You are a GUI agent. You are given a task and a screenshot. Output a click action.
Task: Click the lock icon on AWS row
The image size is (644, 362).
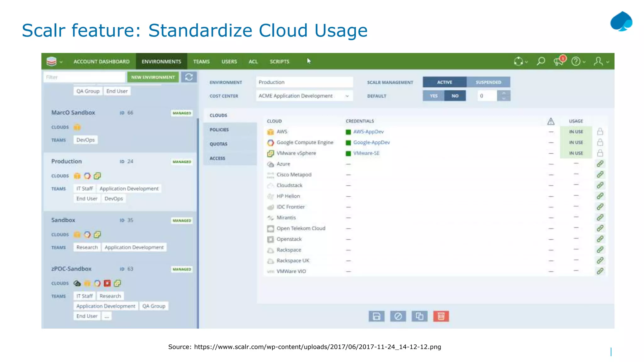click(x=600, y=132)
